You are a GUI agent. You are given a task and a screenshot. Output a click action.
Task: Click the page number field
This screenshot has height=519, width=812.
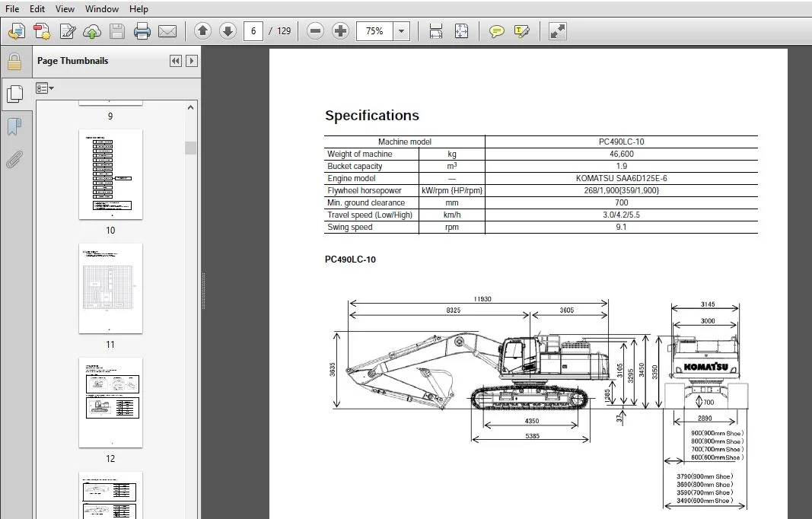click(x=253, y=31)
